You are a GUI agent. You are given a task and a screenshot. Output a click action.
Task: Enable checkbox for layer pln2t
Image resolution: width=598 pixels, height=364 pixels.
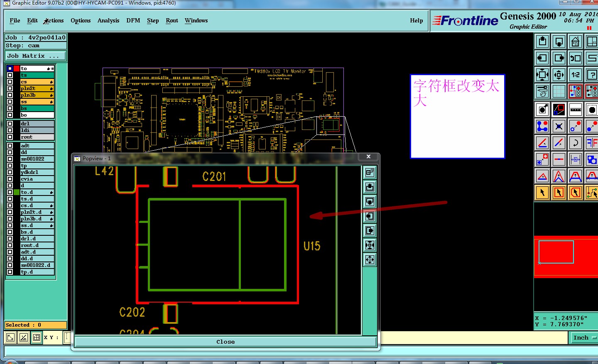[10, 88]
